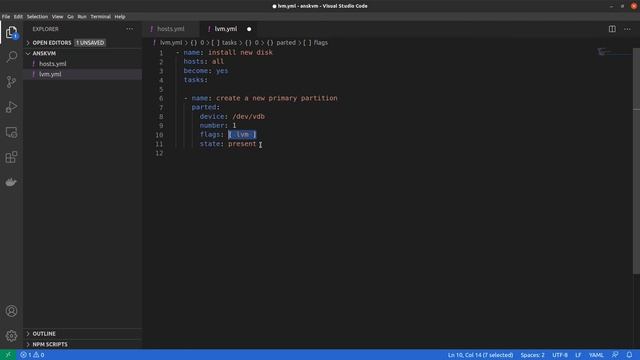Select the tasks breadcrumb item
Viewport: 640px width, 360px height.
tap(229, 42)
